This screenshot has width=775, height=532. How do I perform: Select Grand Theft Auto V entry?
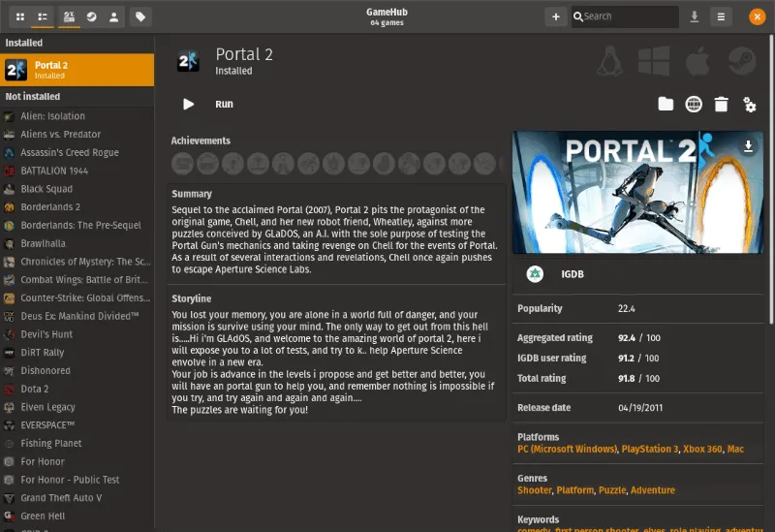61,498
